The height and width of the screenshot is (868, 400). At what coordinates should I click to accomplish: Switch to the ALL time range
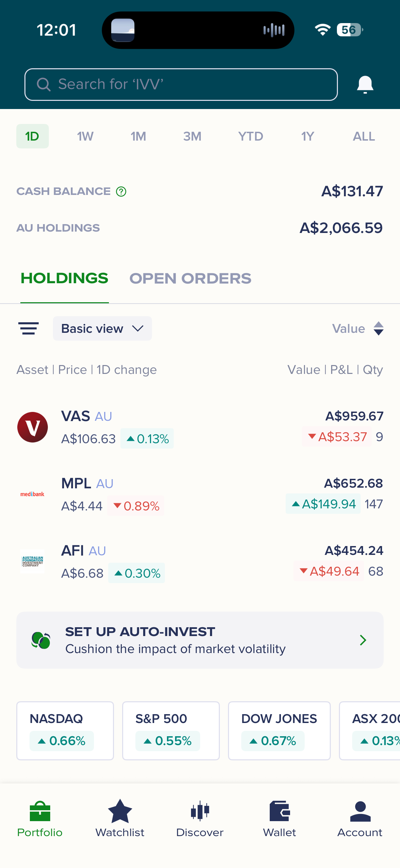pyautogui.click(x=364, y=137)
